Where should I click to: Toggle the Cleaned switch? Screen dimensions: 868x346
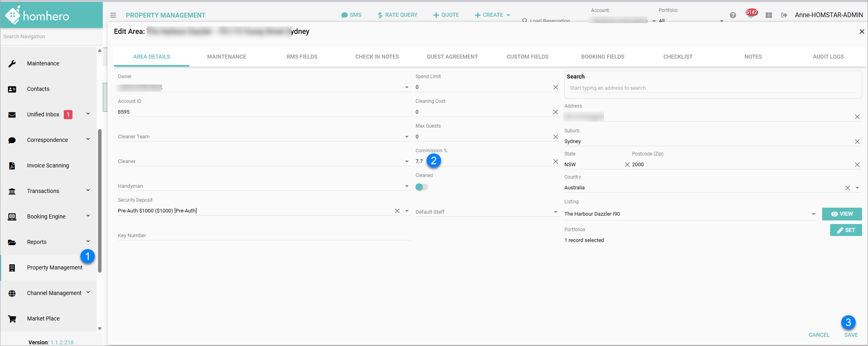(421, 187)
